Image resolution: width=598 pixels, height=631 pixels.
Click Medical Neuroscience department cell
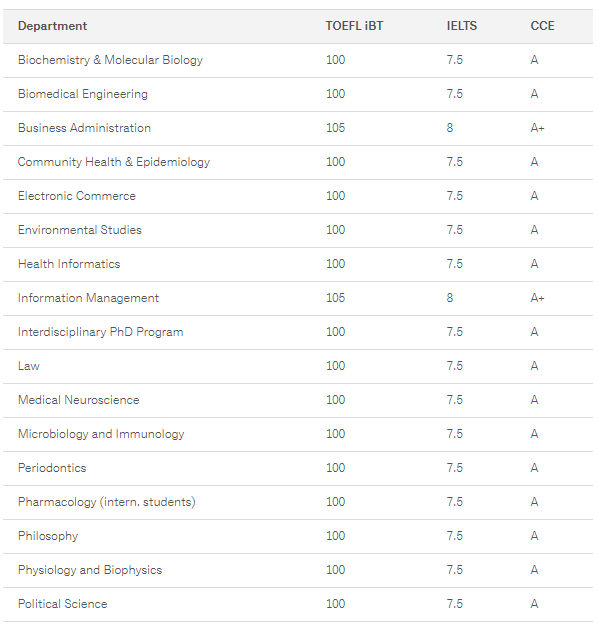click(x=78, y=400)
